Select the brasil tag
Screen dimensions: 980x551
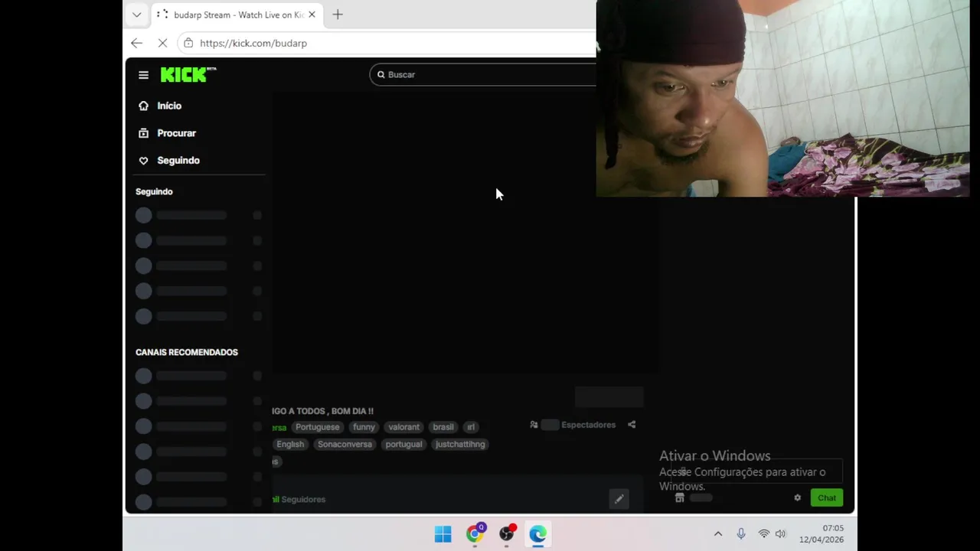443,427
